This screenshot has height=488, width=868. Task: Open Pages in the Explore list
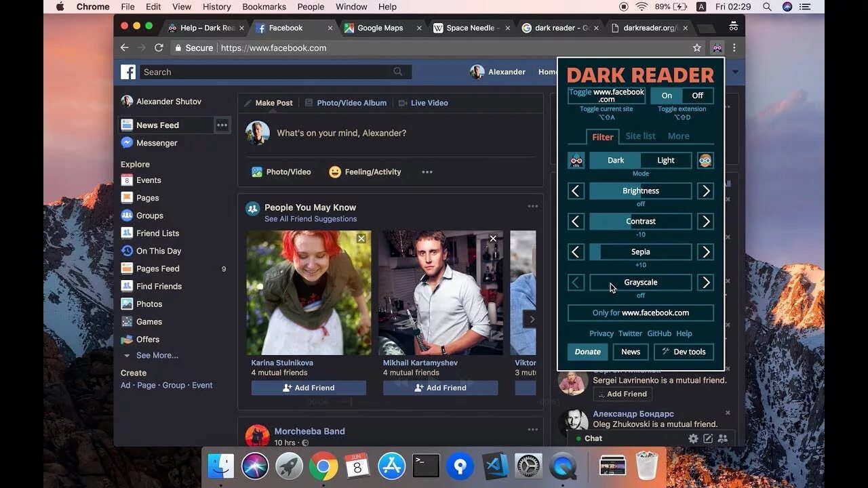[140, 198]
